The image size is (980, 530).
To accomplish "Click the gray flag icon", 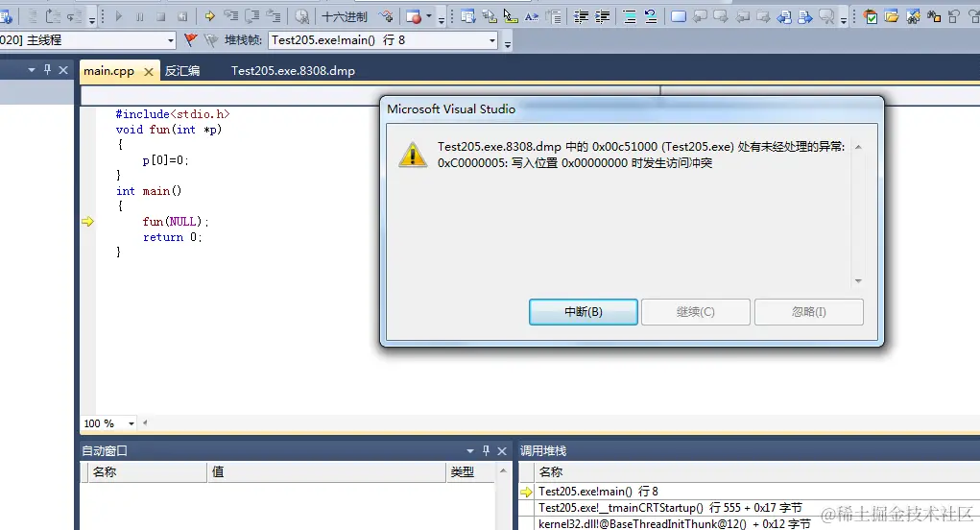I will pos(211,40).
